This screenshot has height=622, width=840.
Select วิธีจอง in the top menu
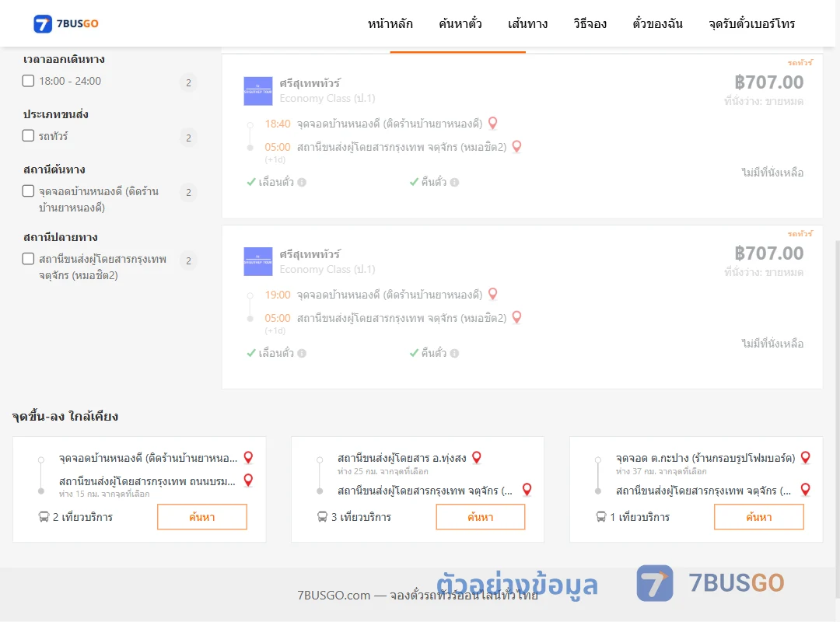(590, 23)
